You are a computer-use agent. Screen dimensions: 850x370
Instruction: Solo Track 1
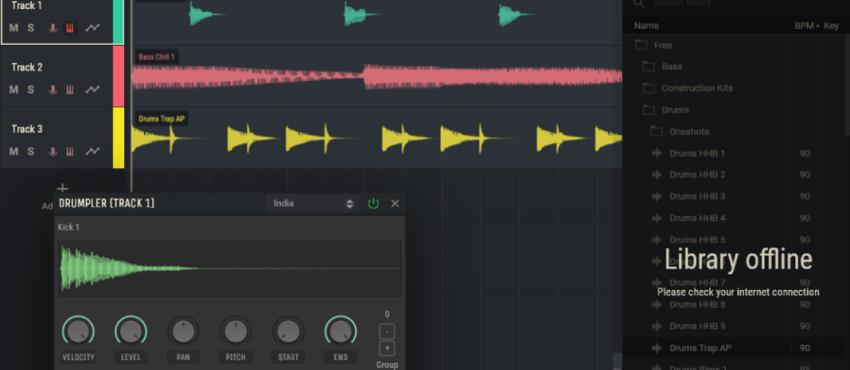pyautogui.click(x=31, y=28)
